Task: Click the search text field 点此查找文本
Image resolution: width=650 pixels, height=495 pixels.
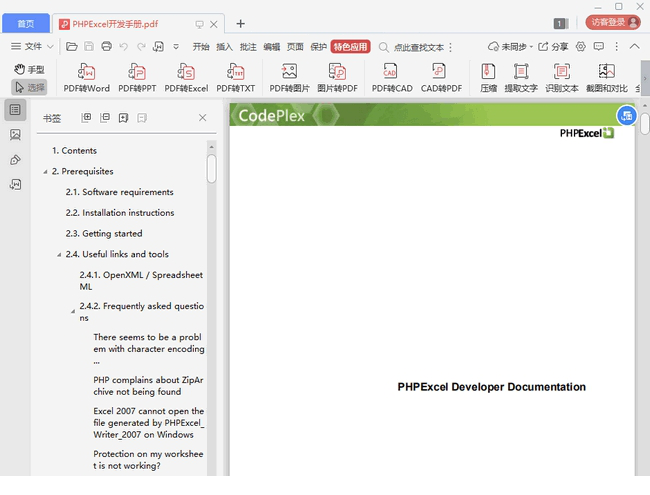Action: coord(418,47)
